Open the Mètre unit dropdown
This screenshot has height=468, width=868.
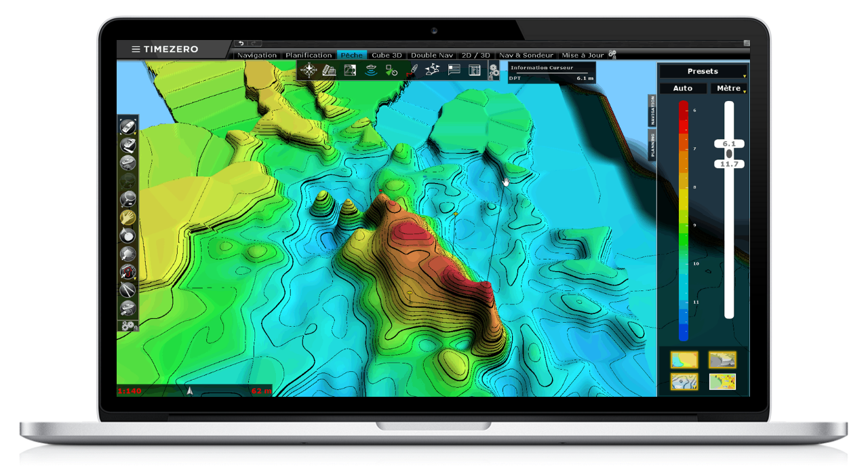coord(728,88)
